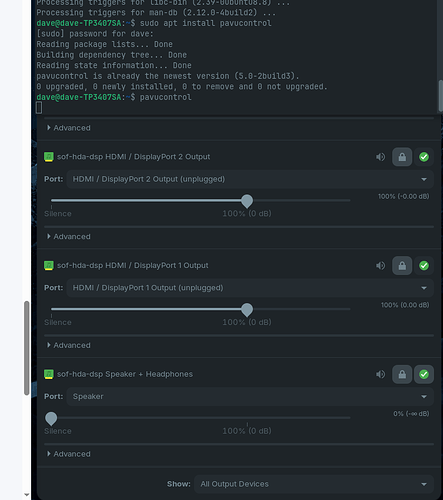The height and width of the screenshot is (500, 443).
Task: Click the HDMI / DisplayPort 2 volume slider handle
Action: (247, 201)
